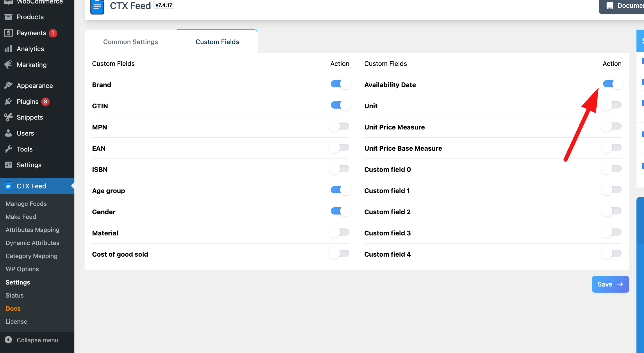Click the Snippets scissors icon
Image resolution: width=644 pixels, height=353 pixels.
tap(8, 117)
